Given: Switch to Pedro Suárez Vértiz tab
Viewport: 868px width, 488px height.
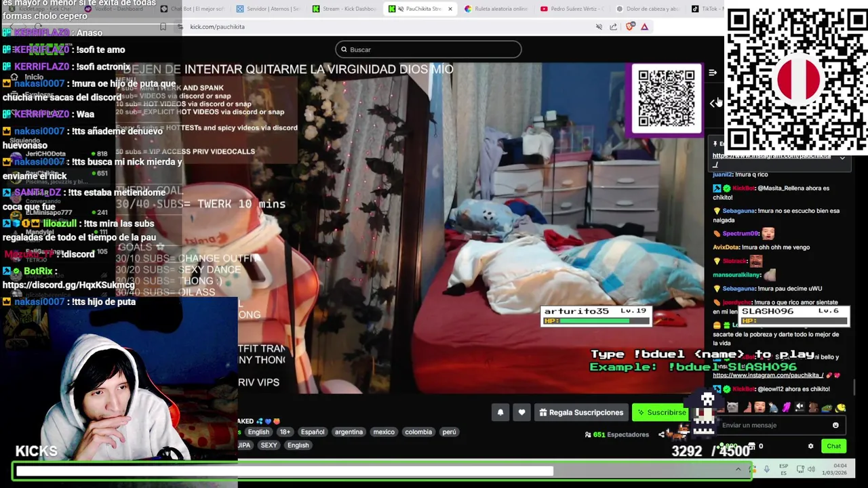Looking at the screenshot, I should [572, 9].
